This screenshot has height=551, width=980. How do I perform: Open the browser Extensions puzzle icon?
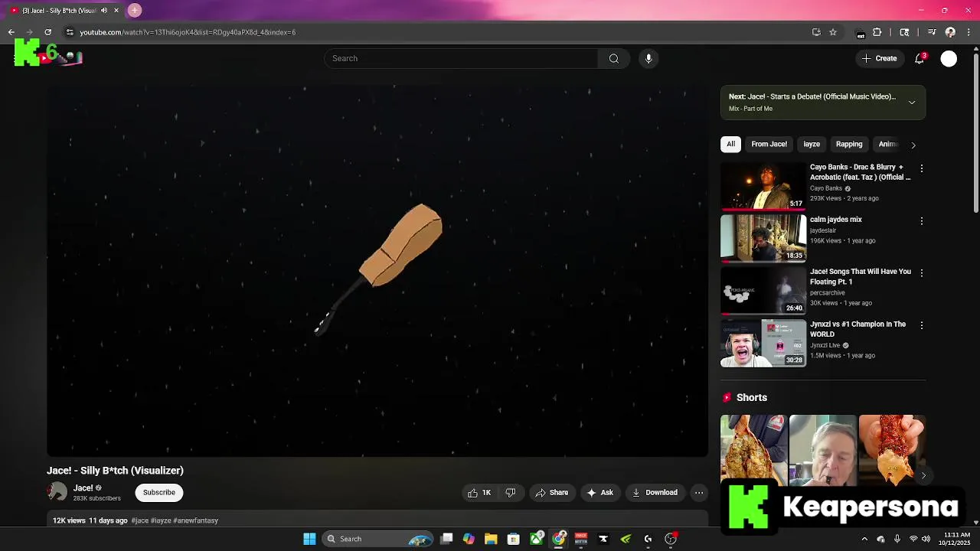tap(877, 32)
